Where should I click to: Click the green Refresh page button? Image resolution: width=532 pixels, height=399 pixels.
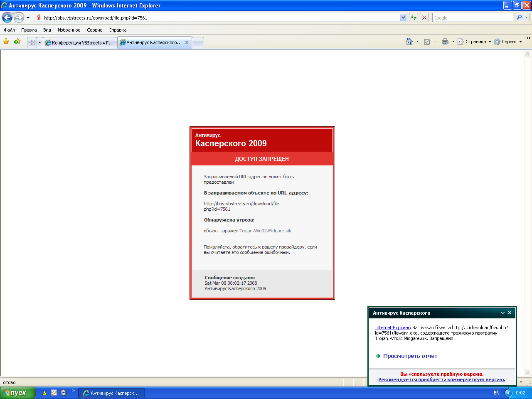click(x=414, y=17)
